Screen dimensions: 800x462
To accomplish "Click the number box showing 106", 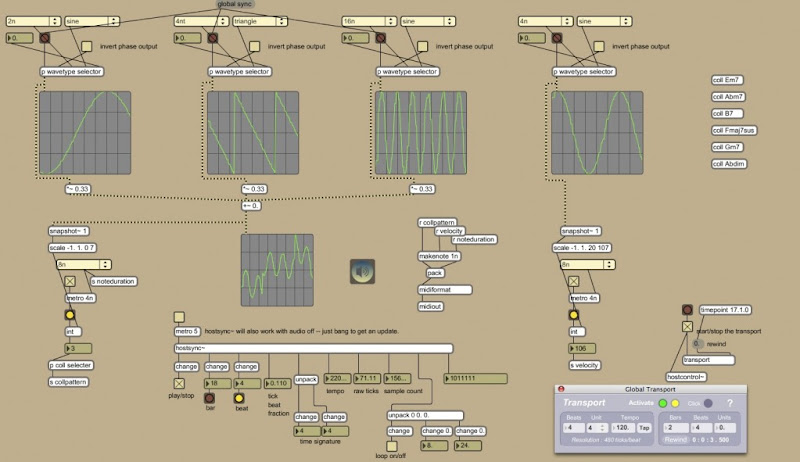I will click(582, 349).
